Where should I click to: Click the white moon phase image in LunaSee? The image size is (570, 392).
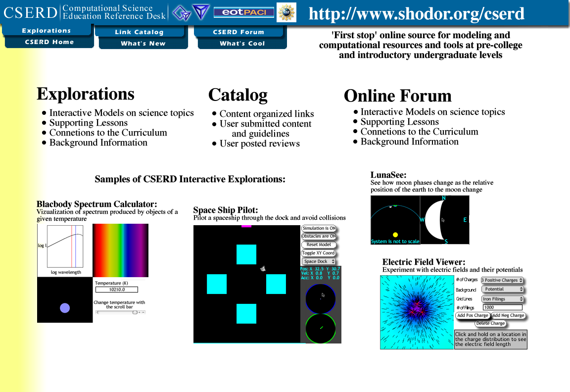pyautogui.click(x=433, y=220)
